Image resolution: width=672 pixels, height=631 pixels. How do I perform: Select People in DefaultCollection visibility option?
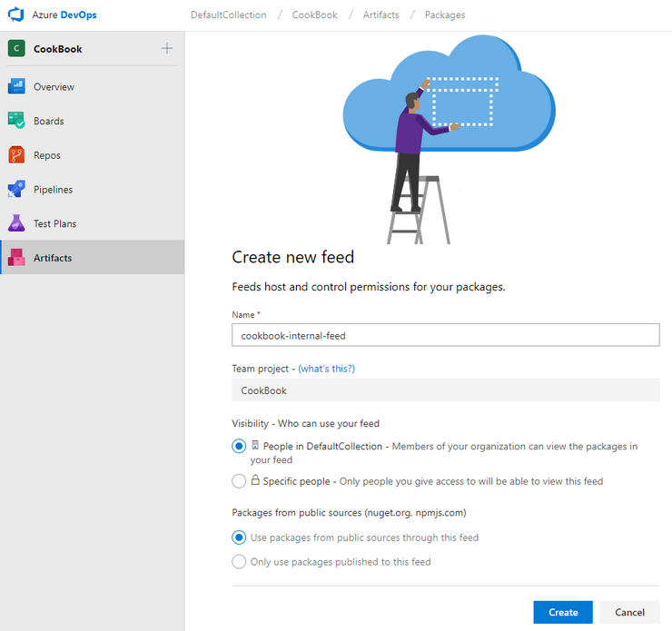click(239, 446)
